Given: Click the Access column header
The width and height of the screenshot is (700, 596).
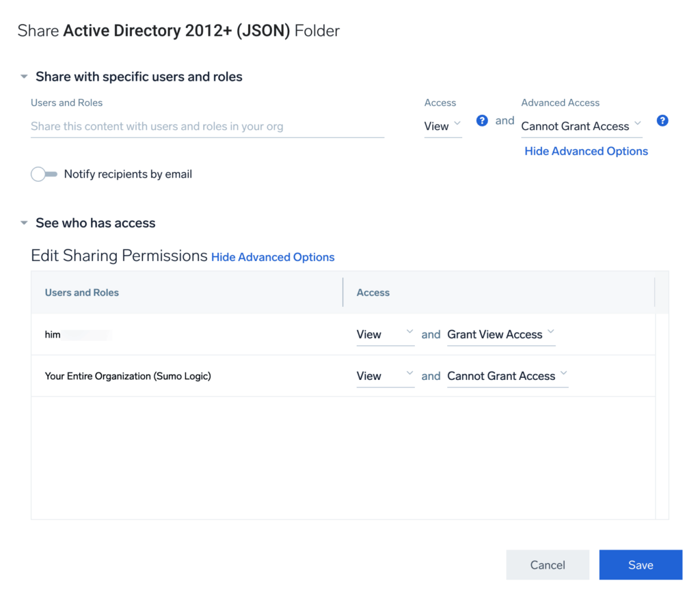Looking at the screenshot, I should (x=373, y=292).
